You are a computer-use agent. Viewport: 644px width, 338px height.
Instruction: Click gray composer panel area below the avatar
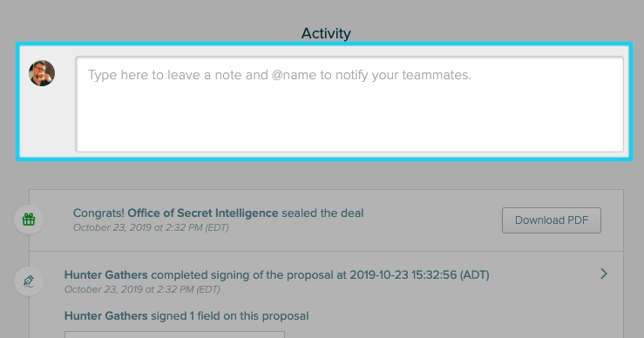[46, 123]
